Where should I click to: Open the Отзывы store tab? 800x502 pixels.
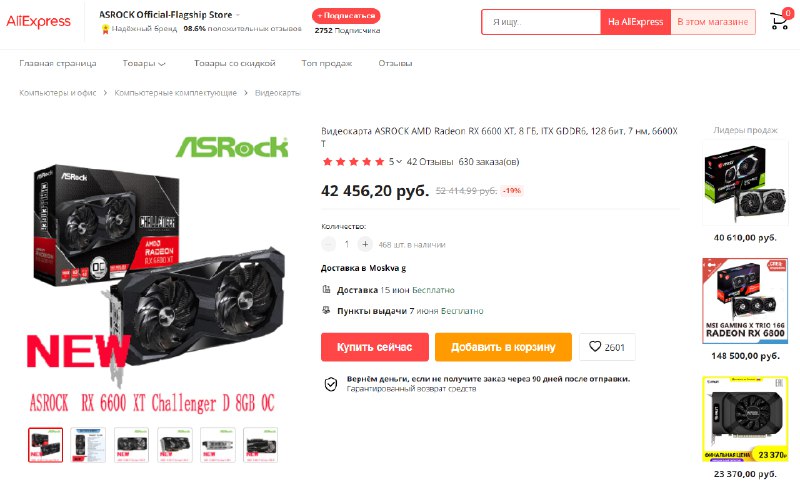coord(395,63)
